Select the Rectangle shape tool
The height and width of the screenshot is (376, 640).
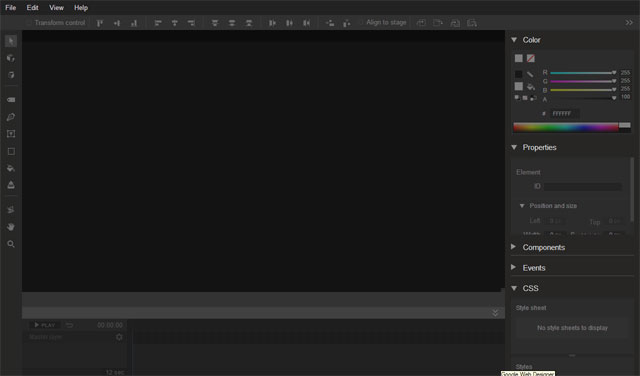pyautogui.click(x=11, y=151)
